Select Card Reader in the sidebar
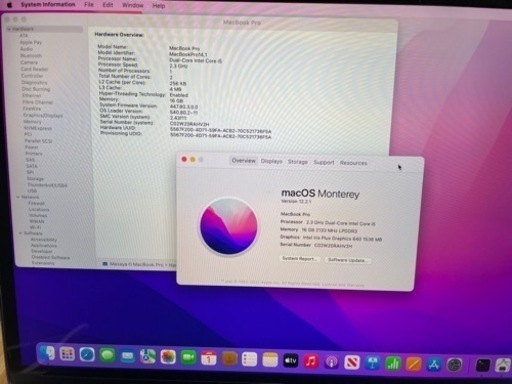Image resolution: width=512 pixels, height=384 pixels. coord(35,69)
